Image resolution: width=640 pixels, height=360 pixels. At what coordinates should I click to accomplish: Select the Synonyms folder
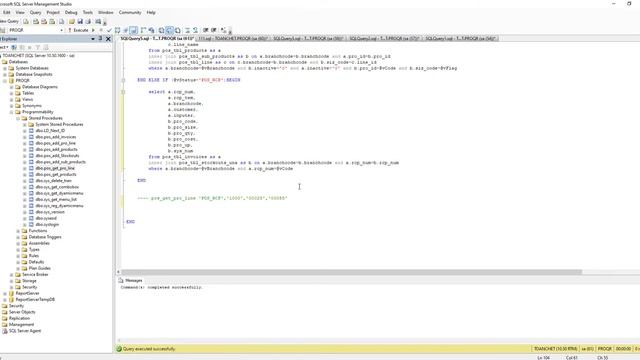pyautogui.click(x=31, y=106)
